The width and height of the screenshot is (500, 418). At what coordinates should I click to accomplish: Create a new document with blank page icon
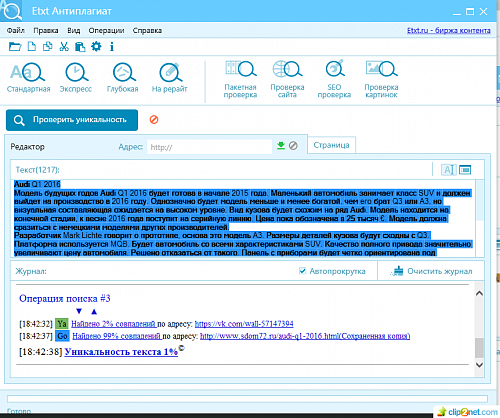32,47
